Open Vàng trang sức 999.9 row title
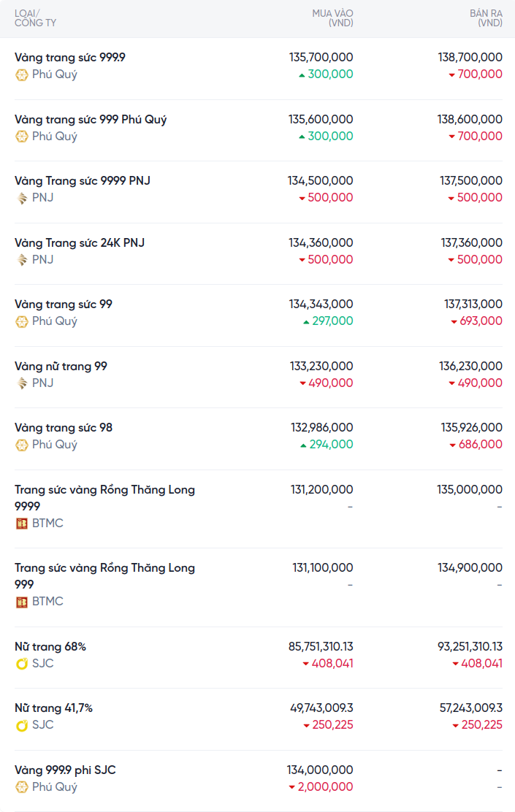 click(70, 57)
